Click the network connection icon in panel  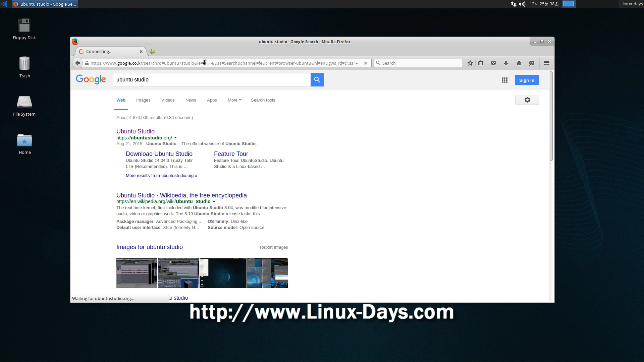point(513,4)
